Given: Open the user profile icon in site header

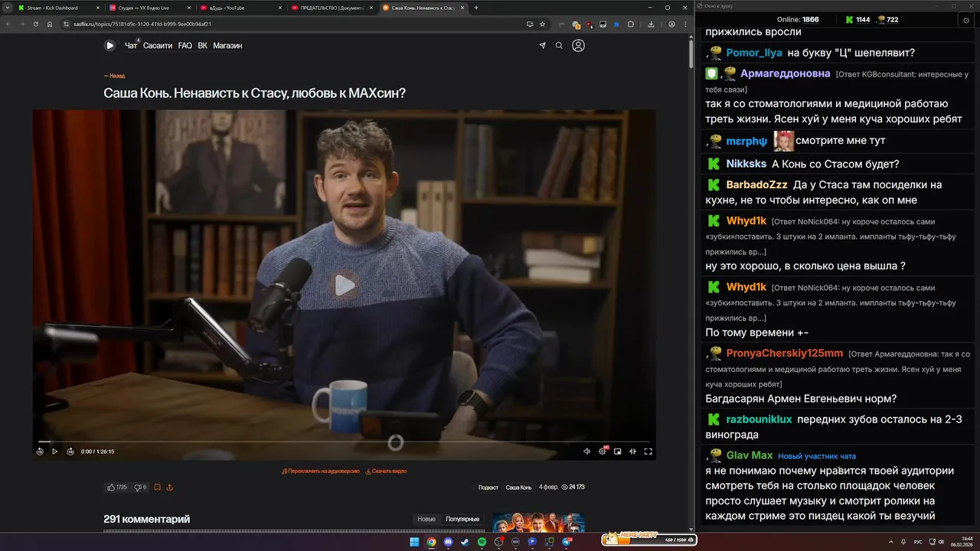Looking at the screenshot, I should (x=579, y=45).
